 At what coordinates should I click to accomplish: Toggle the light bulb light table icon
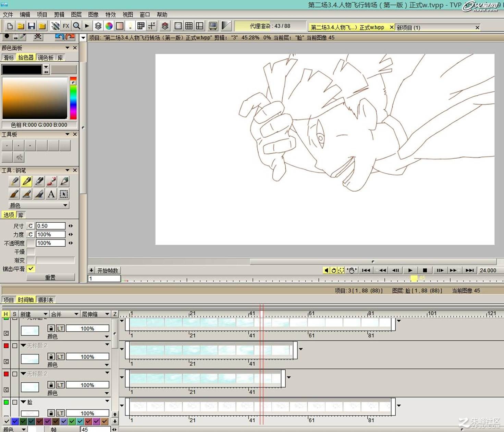[x=130, y=26]
